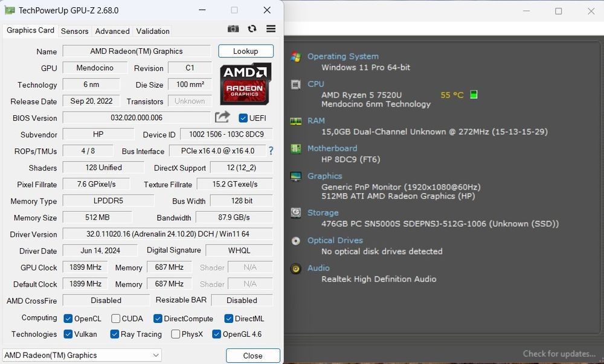Switch to the Graphics Card tab
This screenshot has height=364, width=604.
30,30
